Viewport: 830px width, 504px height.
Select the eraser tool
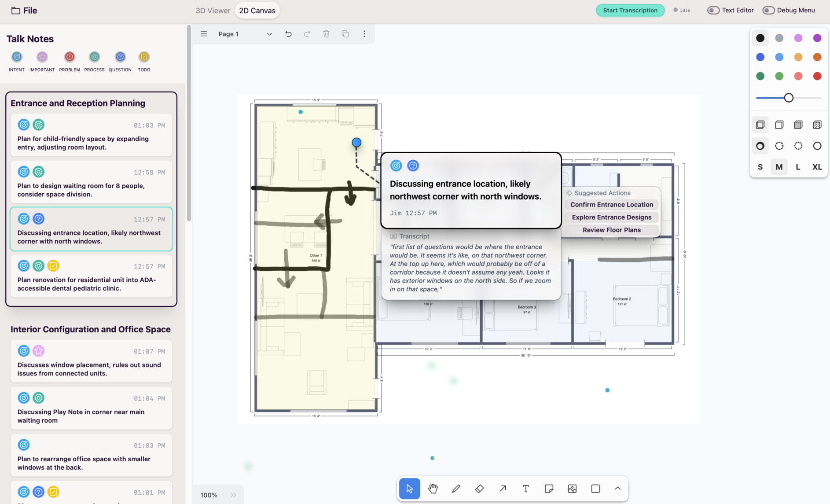[x=479, y=489]
